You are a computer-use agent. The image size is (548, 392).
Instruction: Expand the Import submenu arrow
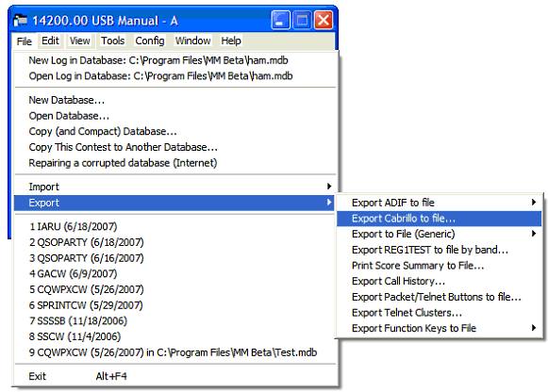click(x=329, y=187)
